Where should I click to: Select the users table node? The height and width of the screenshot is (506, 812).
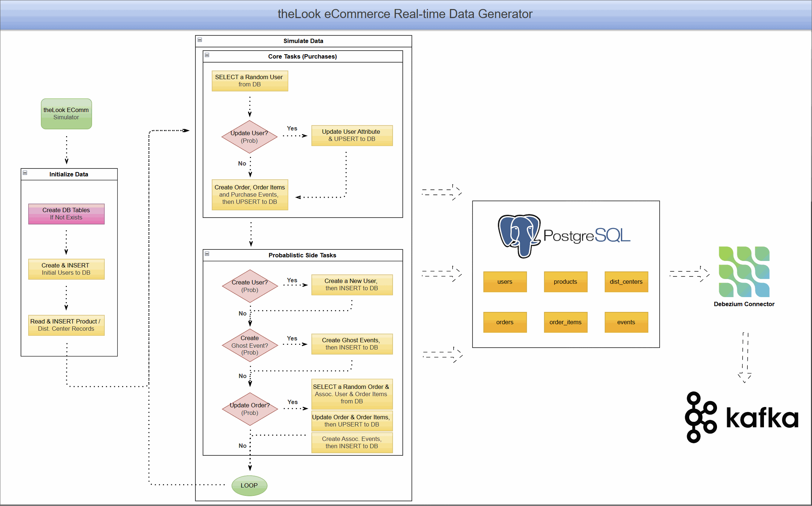click(505, 282)
